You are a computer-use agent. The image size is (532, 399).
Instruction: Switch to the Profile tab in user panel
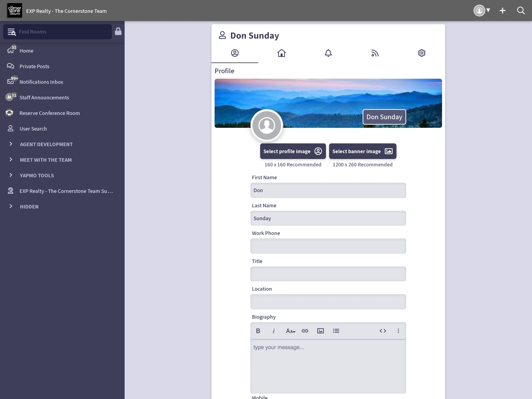(235, 53)
